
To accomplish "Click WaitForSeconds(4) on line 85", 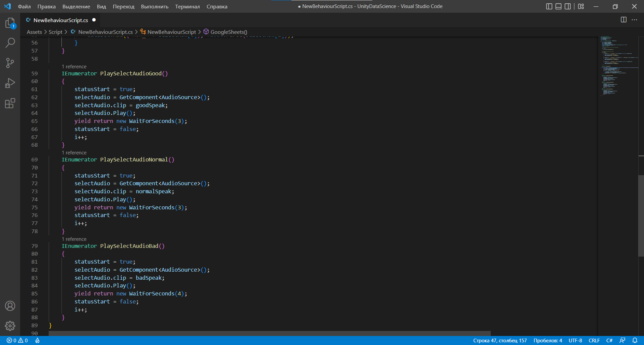I will [x=157, y=293].
